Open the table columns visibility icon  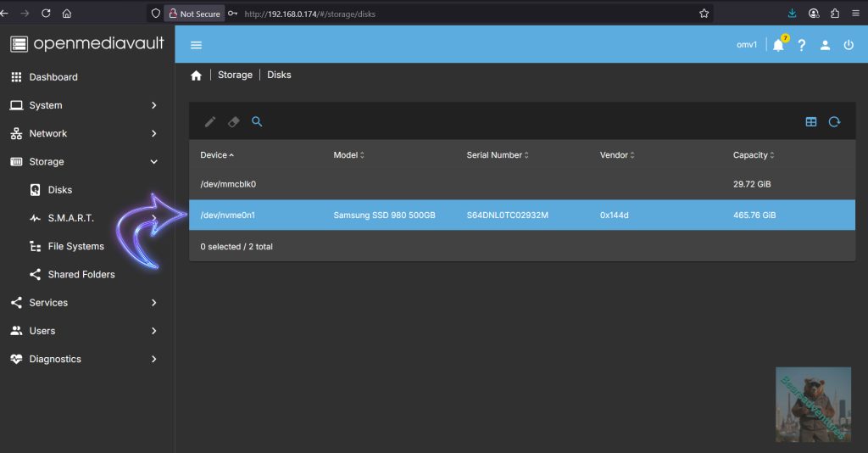point(811,122)
